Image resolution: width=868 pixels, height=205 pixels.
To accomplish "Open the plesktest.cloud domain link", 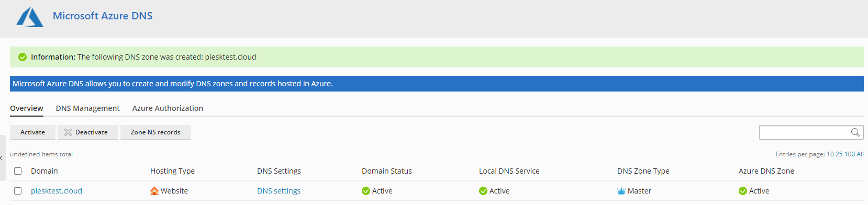I will pos(57,191).
